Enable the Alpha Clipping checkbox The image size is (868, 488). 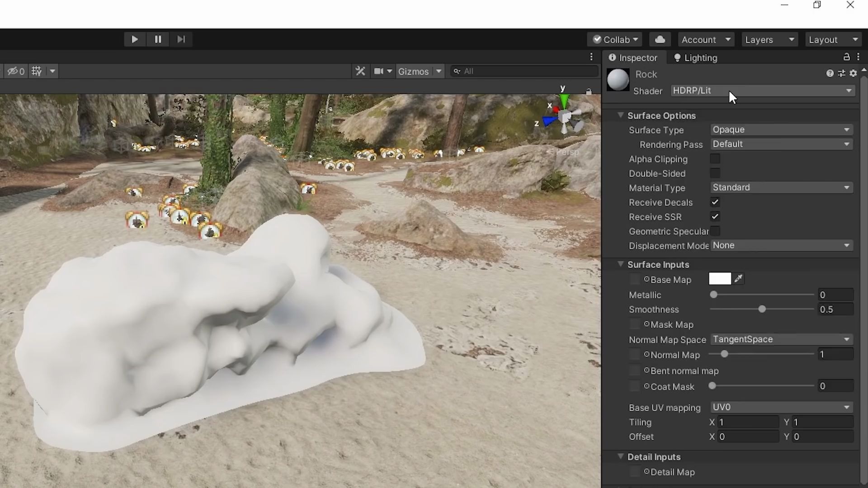(715, 159)
